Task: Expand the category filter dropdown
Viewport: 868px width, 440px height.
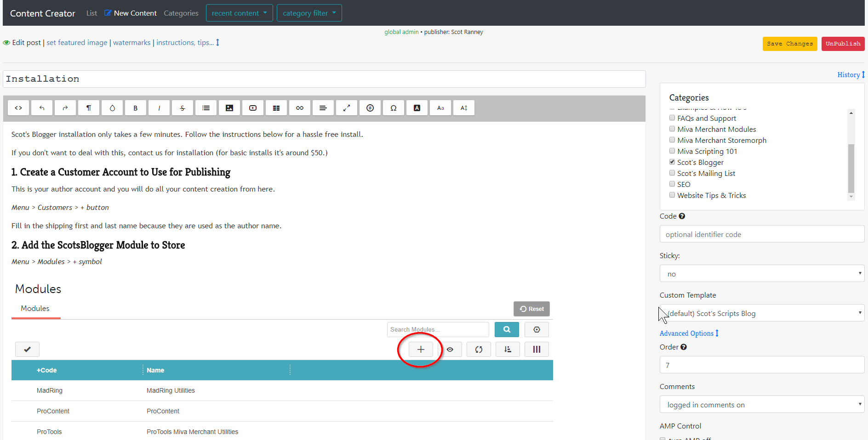Action: pyautogui.click(x=309, y=13)
